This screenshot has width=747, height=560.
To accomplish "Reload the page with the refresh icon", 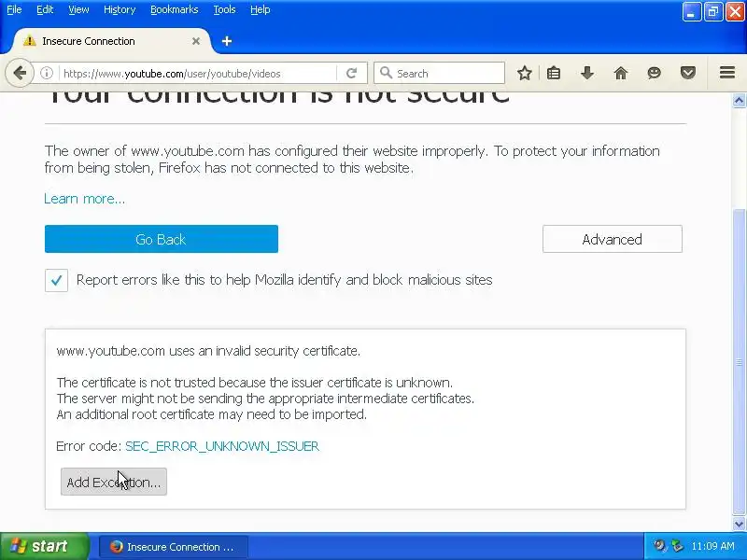I will 352,74.
